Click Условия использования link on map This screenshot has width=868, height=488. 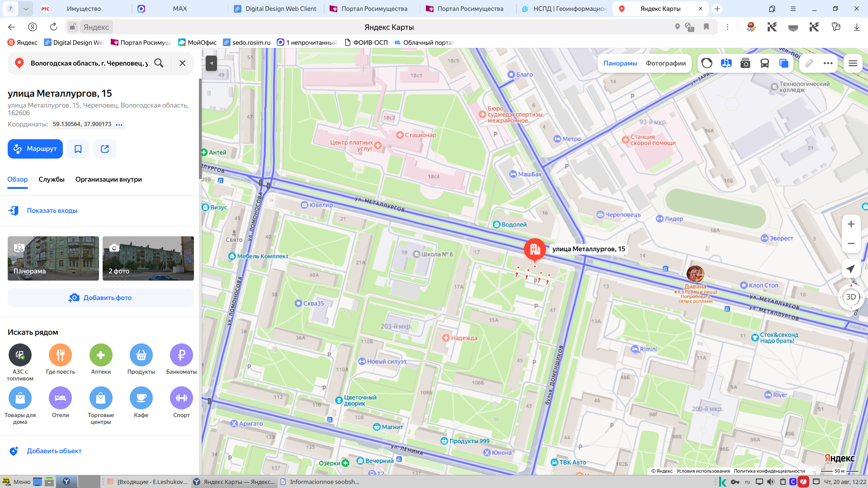(x=703, y=471)
